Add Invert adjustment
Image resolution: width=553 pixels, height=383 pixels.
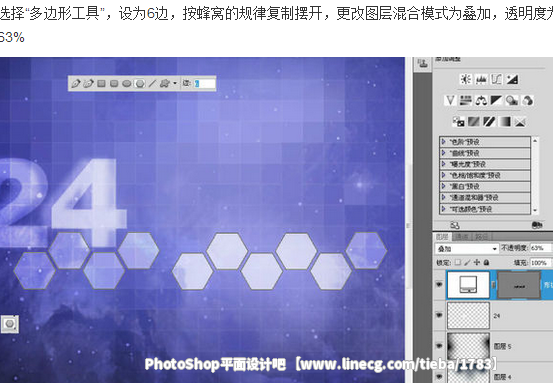[x=458, y=122]
